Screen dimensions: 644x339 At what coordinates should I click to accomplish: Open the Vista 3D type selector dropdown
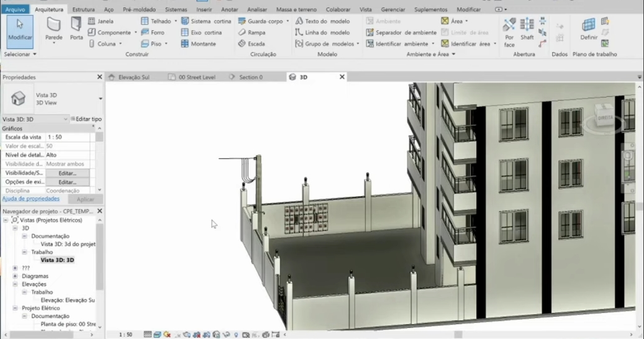pyautogui.click(x=101, y=99)
